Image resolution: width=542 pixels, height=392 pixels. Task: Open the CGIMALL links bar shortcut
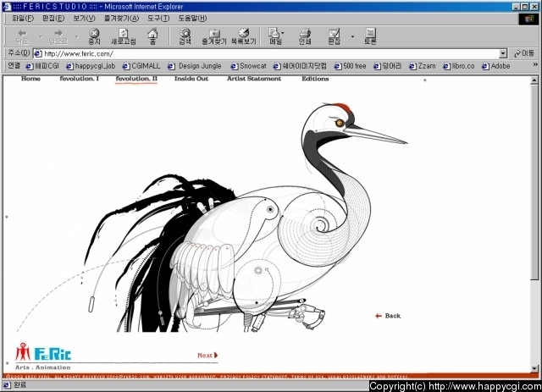point(141,66)
